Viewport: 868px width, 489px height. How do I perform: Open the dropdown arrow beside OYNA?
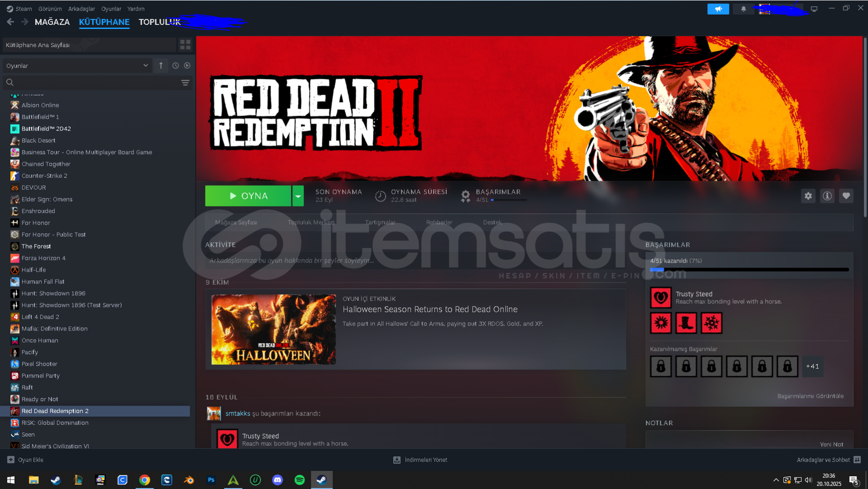[298, 196]
